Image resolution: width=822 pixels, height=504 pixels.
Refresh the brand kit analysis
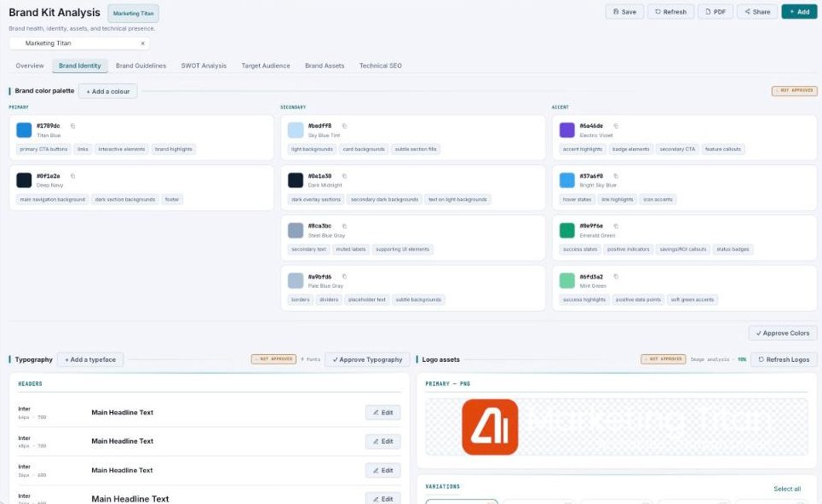[x=670, y=12]
